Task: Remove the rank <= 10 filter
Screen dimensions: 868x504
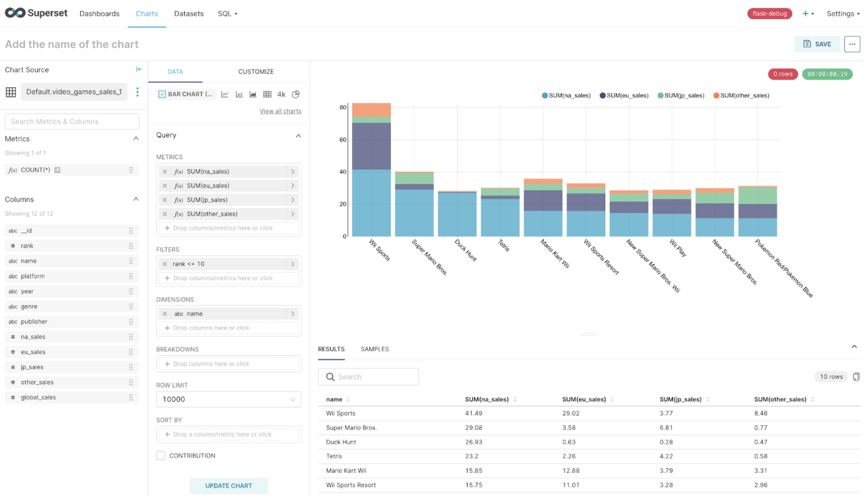Action: click(165, 264)
